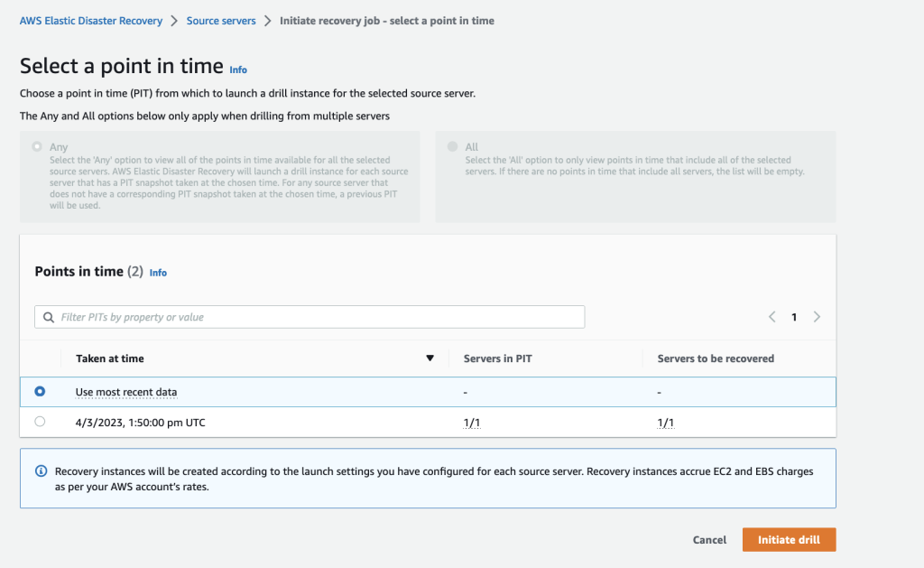The width and height of the screenshot is (924, 568).
Task: Click the '1/1' link under Servers in PIT
Action: click(x=472, y=422)
